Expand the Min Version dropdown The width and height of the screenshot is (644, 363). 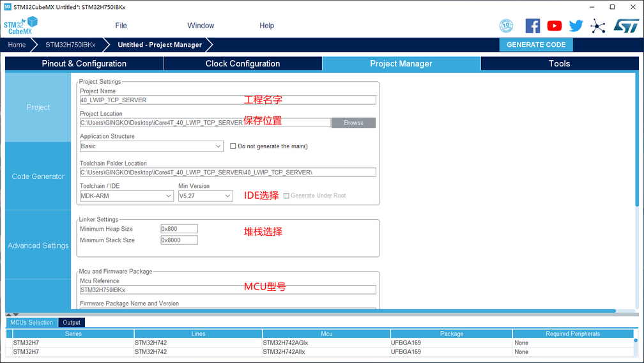(205, 196)
